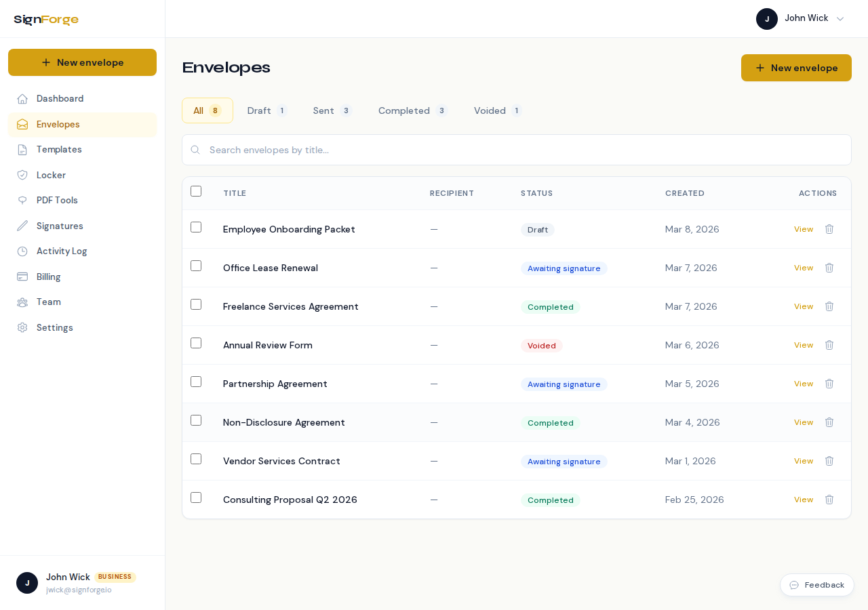Click the Team people icon

[x=22, y=302]
